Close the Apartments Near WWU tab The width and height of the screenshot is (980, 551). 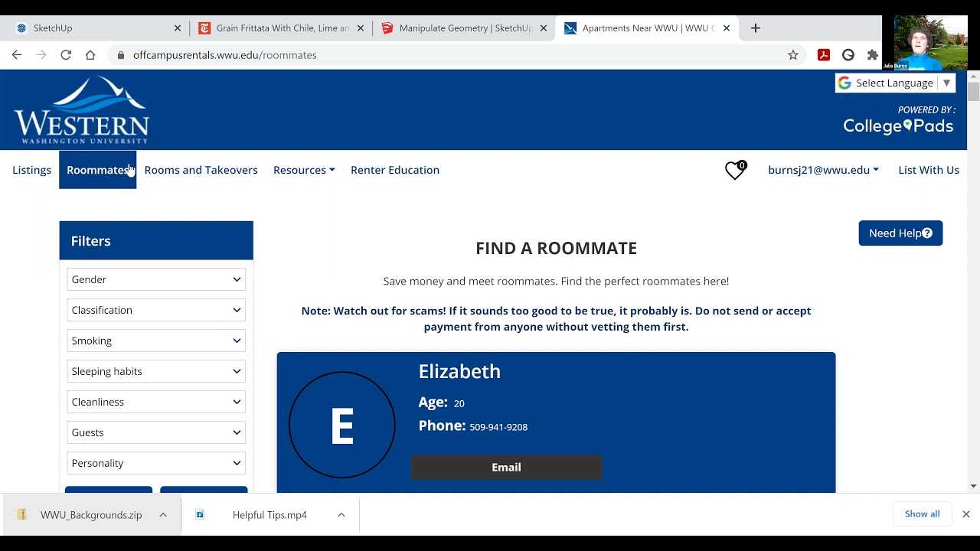[x=727, y=28]
